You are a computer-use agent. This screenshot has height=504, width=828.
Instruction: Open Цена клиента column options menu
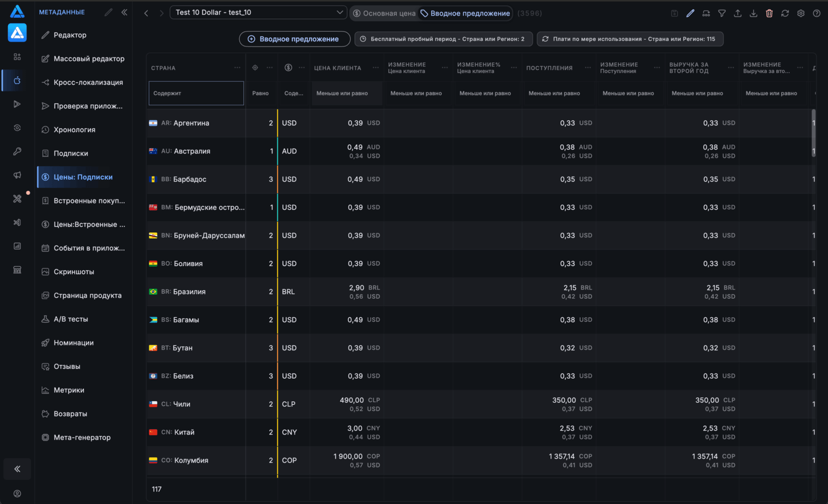click(x=375, y=68)
